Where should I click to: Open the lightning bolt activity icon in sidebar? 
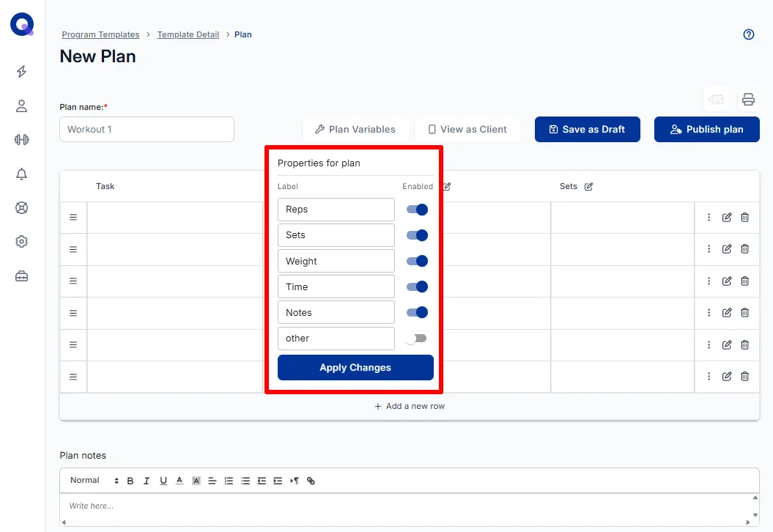pos(22,72)
